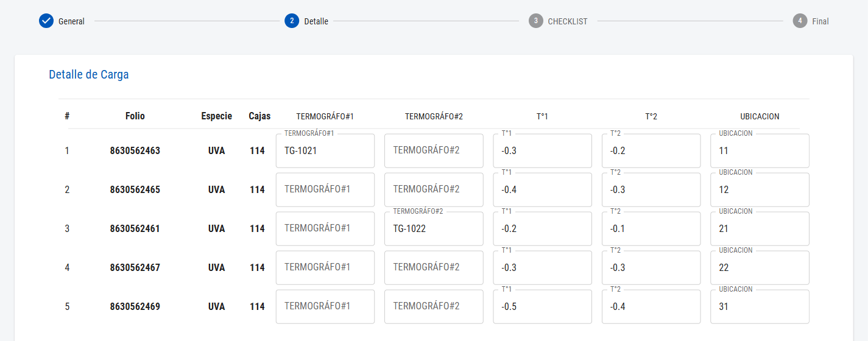Open the CHECKLIST step number icon
868x341 pixels.
click(x=536, y=21)
